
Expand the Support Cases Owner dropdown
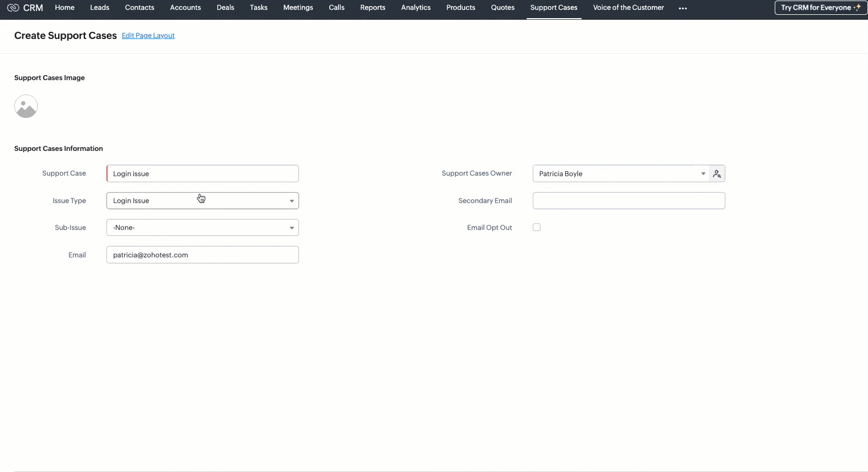(621, 174)
